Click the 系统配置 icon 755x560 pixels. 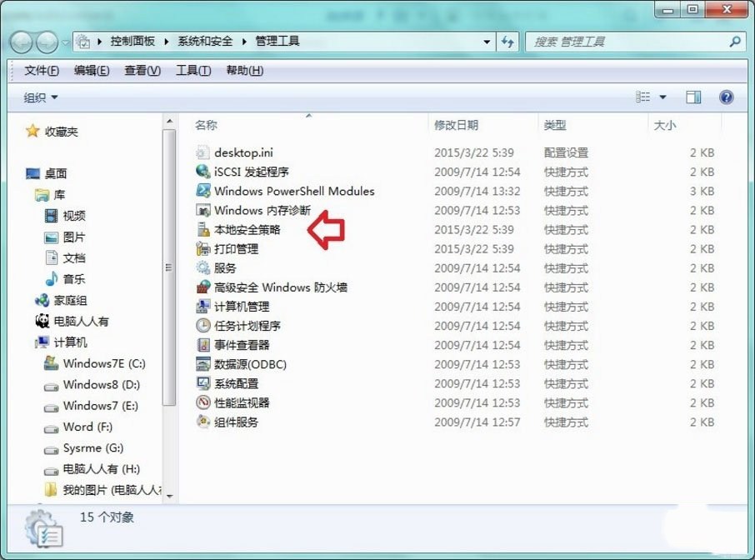202,383
